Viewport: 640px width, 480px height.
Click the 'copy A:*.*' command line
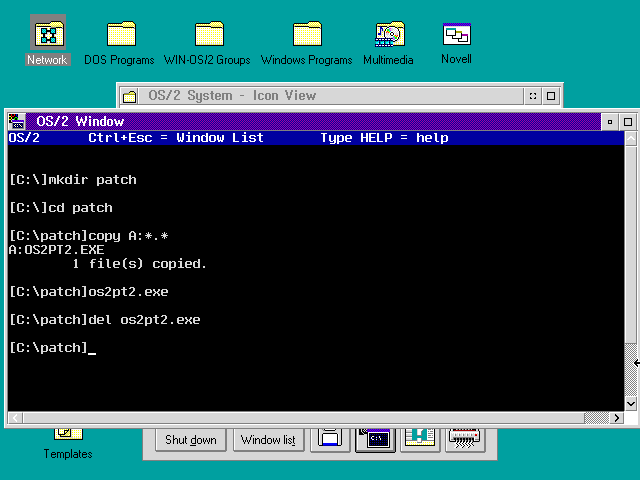89,236
